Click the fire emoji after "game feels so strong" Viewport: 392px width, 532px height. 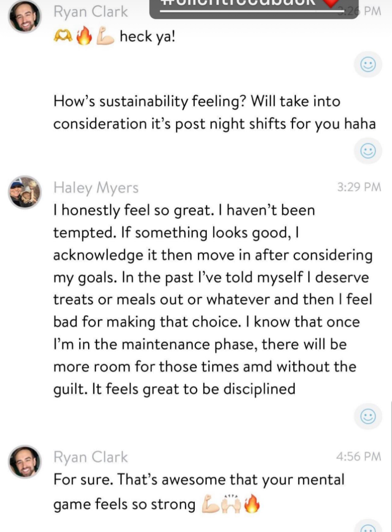click(252, 504)
